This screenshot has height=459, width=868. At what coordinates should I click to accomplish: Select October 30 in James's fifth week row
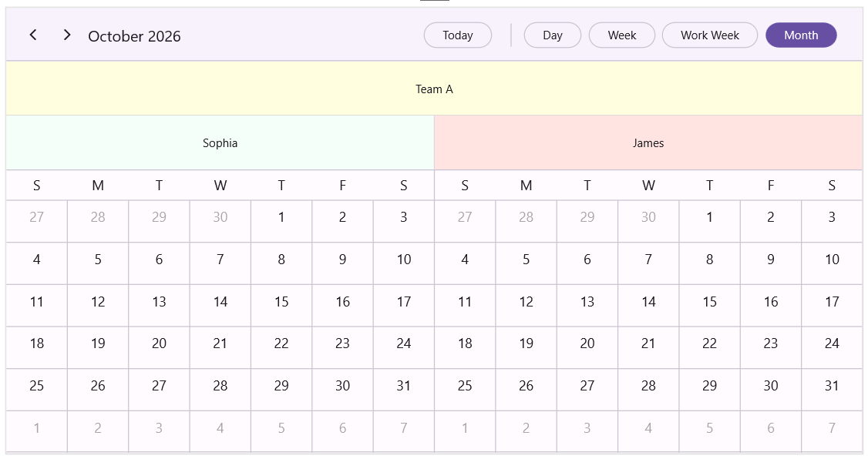point(771,390)
